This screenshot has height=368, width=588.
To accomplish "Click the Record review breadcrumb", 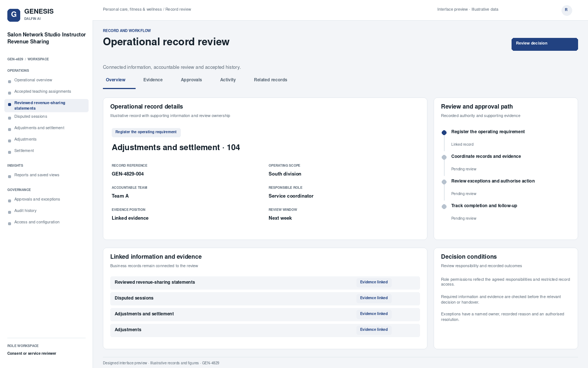I will point(178,10).
